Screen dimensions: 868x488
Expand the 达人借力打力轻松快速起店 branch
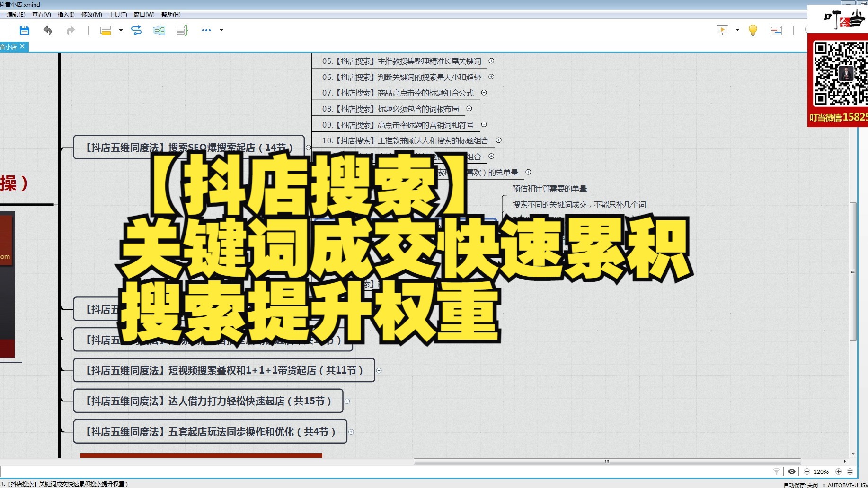347,401
